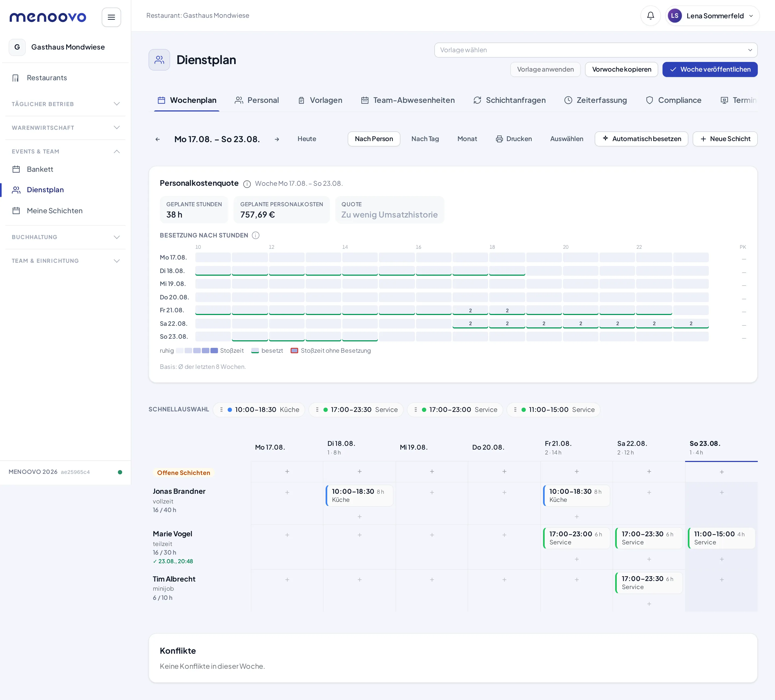
Task: Click the Dienstplan header people icon
Action: [x=159, y=60]
